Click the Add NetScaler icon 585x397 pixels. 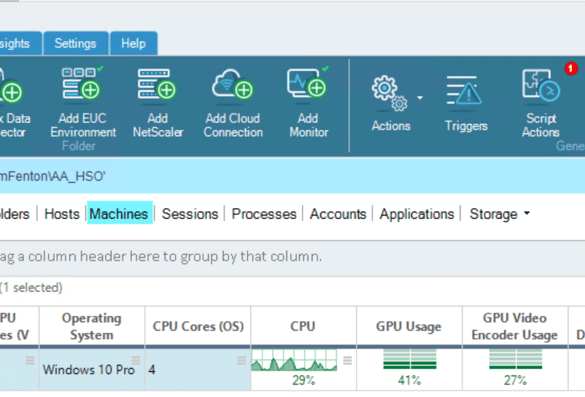tap(158, 84)
